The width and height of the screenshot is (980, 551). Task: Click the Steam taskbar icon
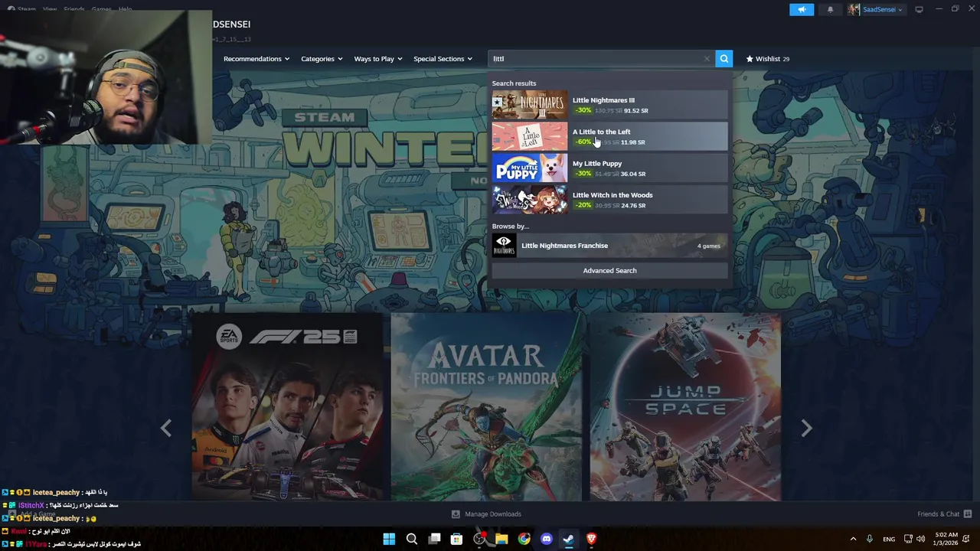(x=568, y=539)
